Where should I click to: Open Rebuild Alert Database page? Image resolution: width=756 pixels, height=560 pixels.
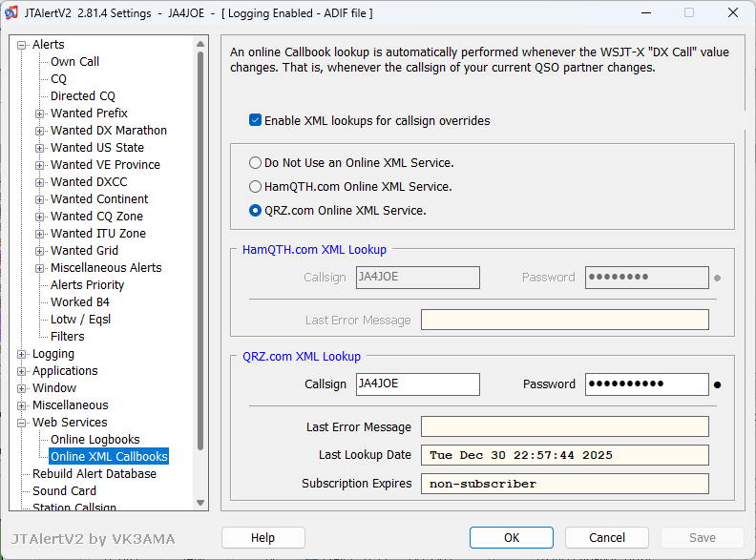(x=94, y=474)
